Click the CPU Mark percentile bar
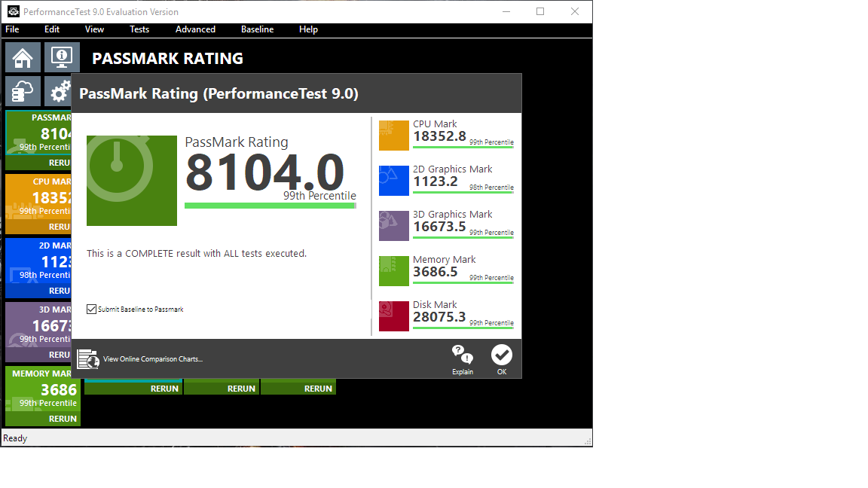 click(x=463, y=148)
